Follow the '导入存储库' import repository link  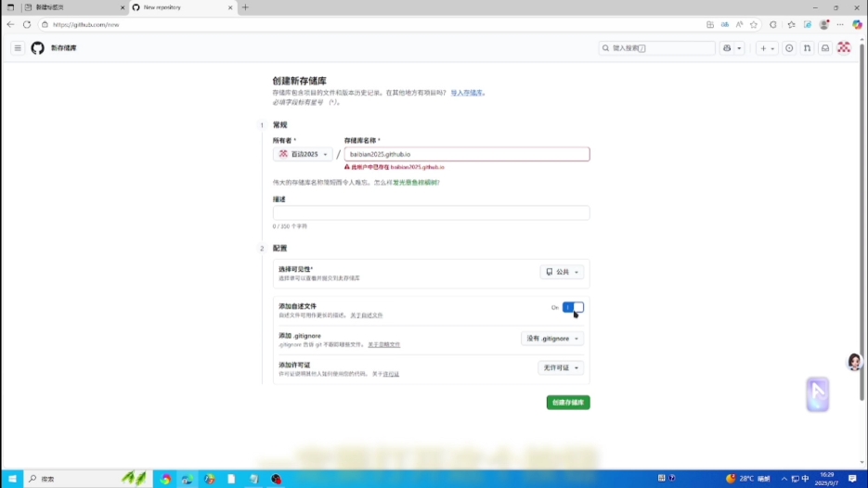(x=466, y=93)
